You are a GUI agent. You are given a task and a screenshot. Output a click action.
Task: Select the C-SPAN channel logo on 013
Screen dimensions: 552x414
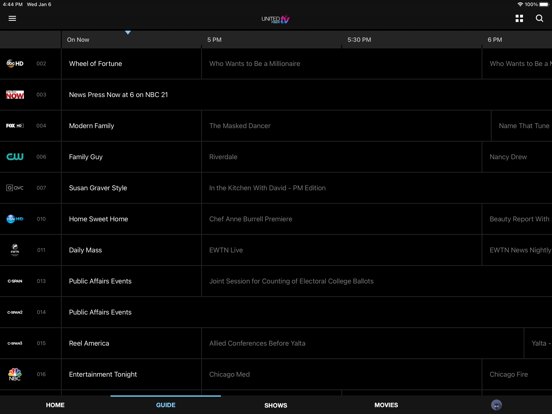[x=15, y=281]
